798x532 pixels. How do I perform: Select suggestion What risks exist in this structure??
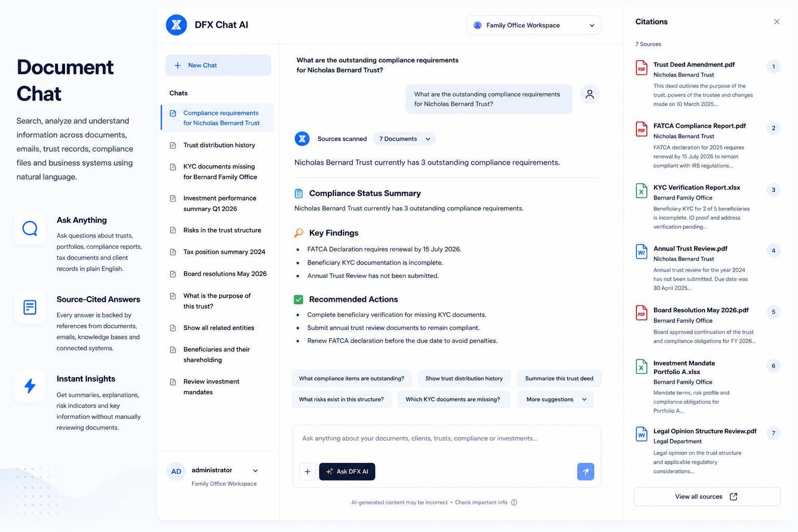341,400
